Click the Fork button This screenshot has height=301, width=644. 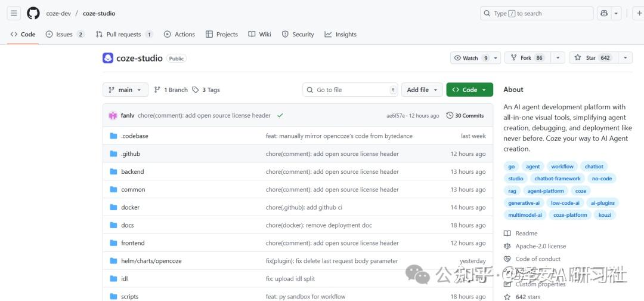tap(527, 58)
